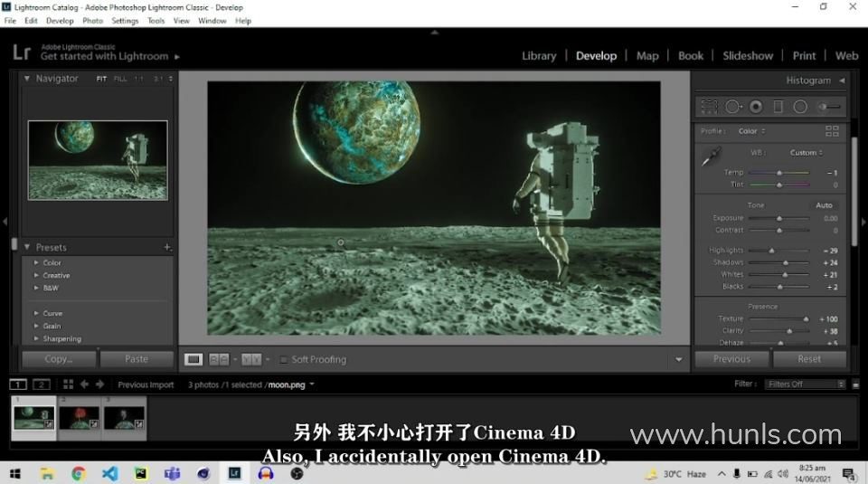The image size is (868, 484).
Task: Switch to the Print module
Action: point(804,56)
